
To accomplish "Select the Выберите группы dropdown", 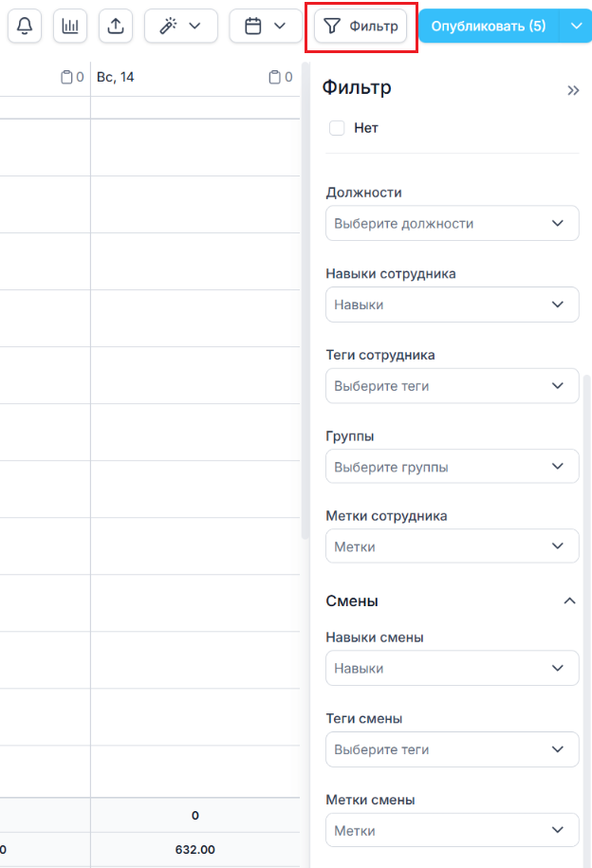I will pos(452,467).
